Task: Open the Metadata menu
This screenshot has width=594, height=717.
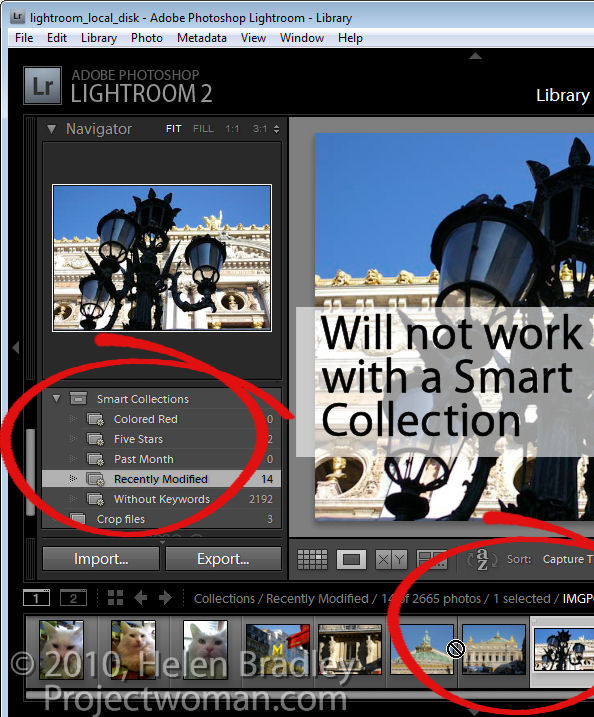Action: pyautogui.click(x=202, y=38)
